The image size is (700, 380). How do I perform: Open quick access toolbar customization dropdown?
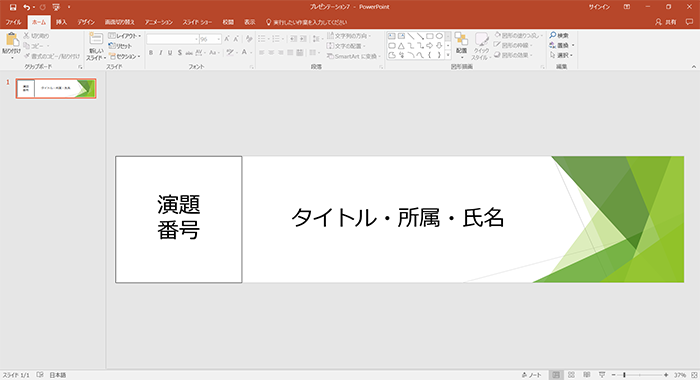coord(69,7)
